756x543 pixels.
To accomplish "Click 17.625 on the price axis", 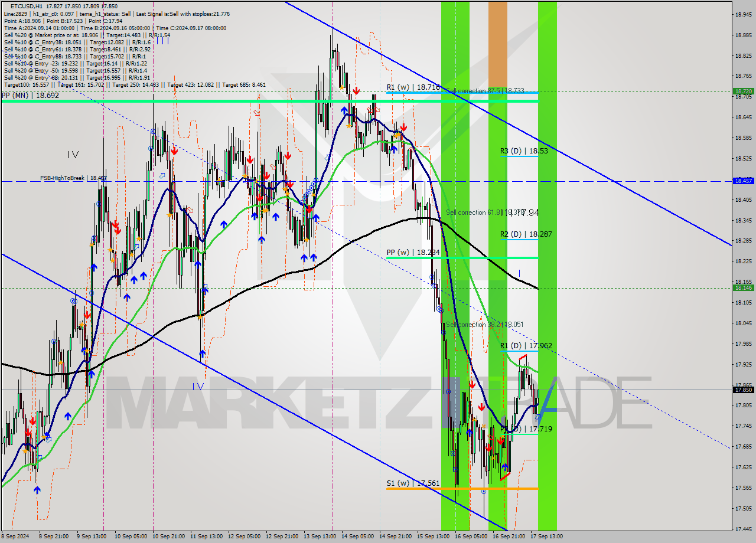I will point(743,467).
